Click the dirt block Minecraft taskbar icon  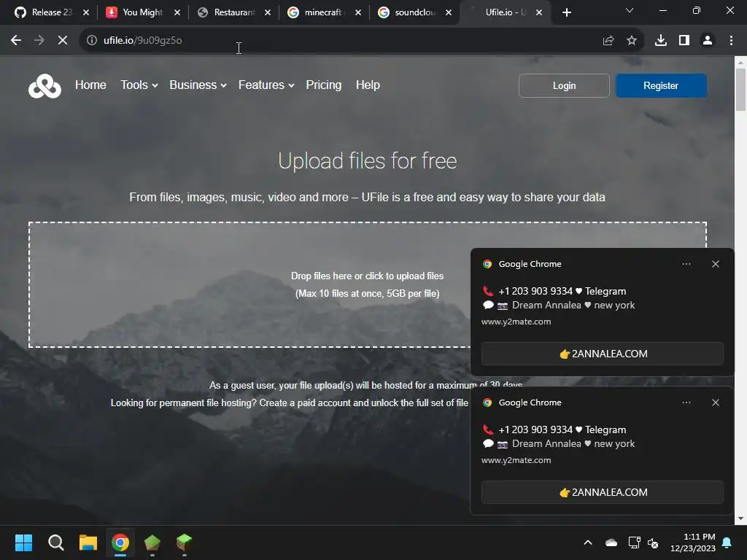pyautogui.click(x=152, y=542)
